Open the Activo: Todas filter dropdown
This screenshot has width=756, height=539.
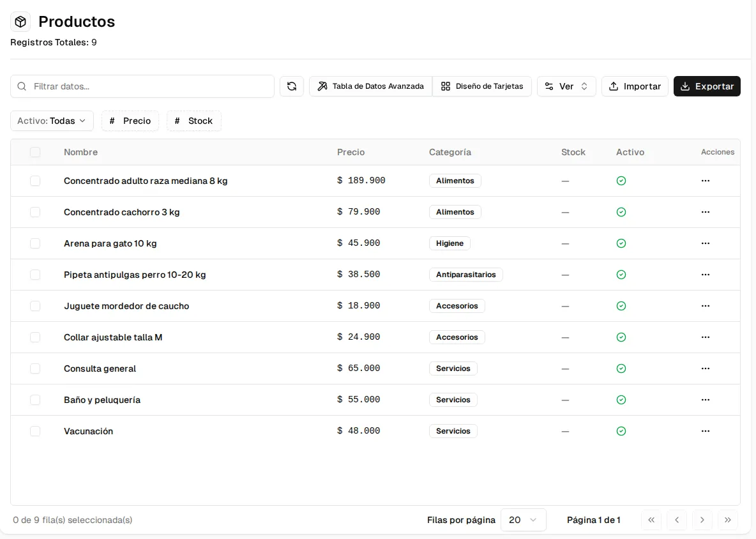click(x=52, y=121)
